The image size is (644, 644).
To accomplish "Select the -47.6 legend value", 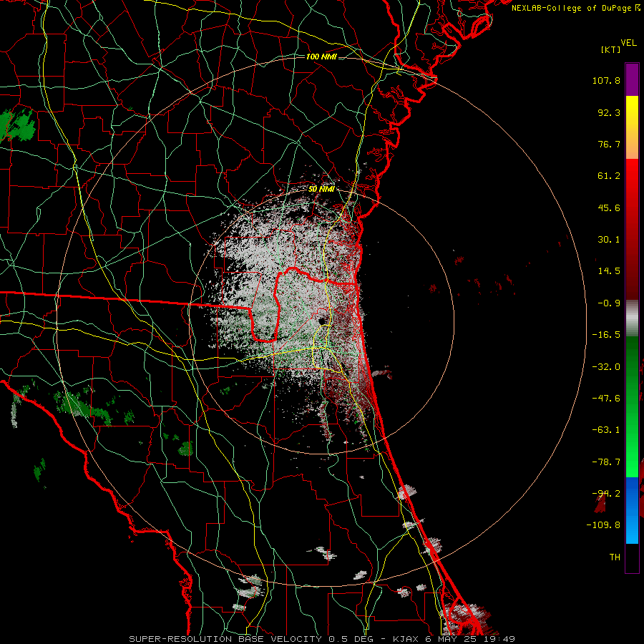I will (x=606, y=398).
